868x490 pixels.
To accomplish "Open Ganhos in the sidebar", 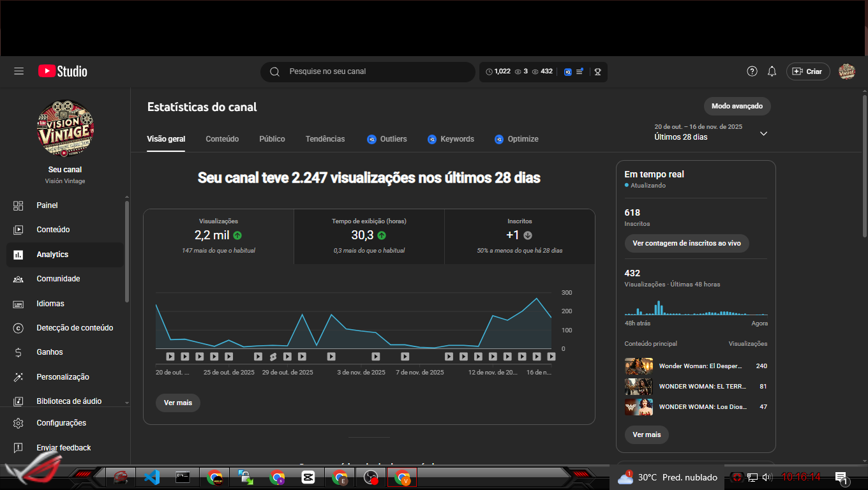I will tap(50, 352).
